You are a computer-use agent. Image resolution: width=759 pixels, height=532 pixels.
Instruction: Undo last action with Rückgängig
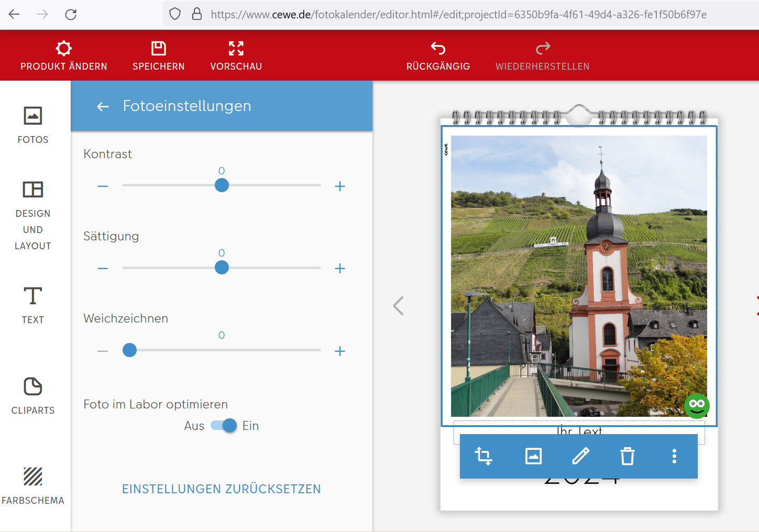coord(438,56)
